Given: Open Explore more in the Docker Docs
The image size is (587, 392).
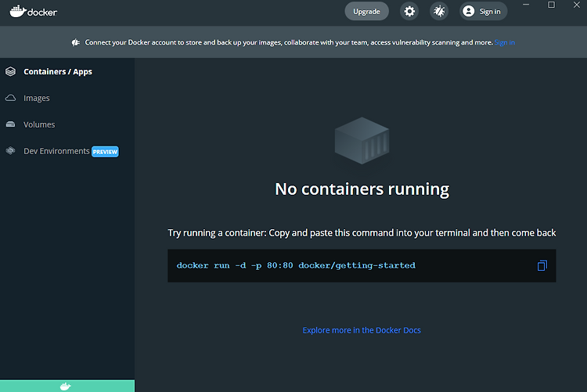Looking at the screenshot, I should [362, 330].
